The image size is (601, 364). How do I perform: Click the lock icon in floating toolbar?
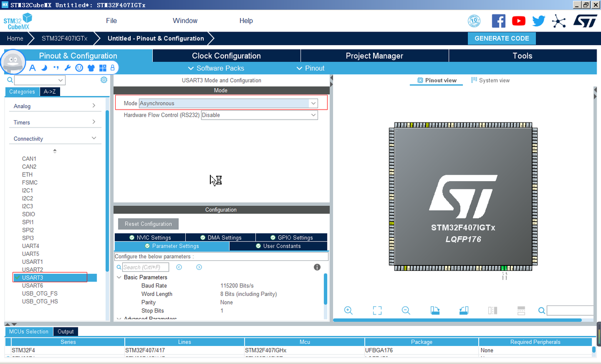113,68
